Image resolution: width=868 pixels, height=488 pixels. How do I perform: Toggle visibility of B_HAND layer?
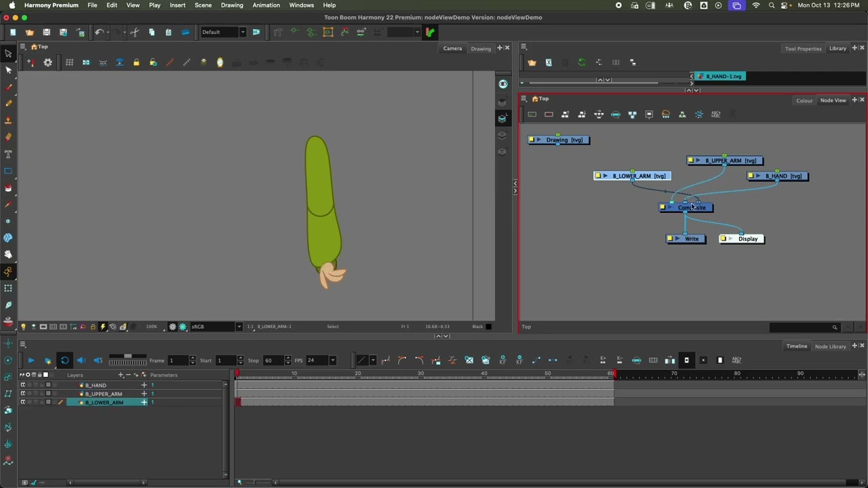[x=22, y=385]
